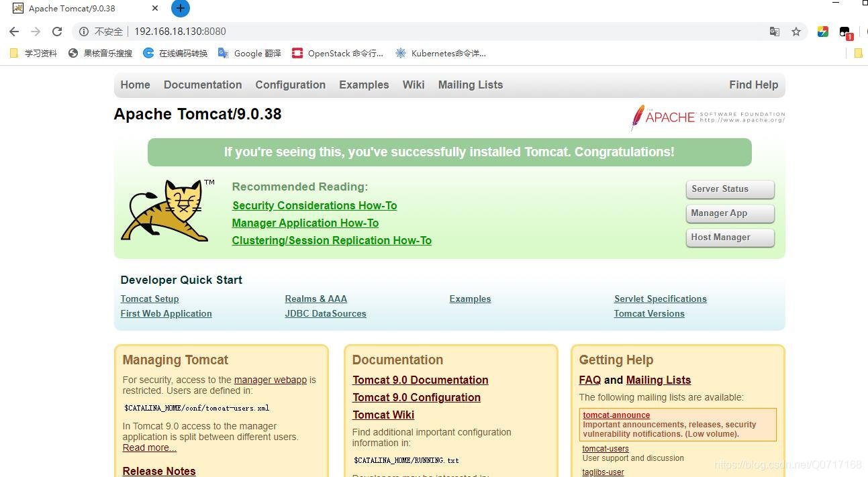Viewport: 868px width, 477px height.
Task: Open the 学习资料 bookmark folder
Action: pos(34,53)
